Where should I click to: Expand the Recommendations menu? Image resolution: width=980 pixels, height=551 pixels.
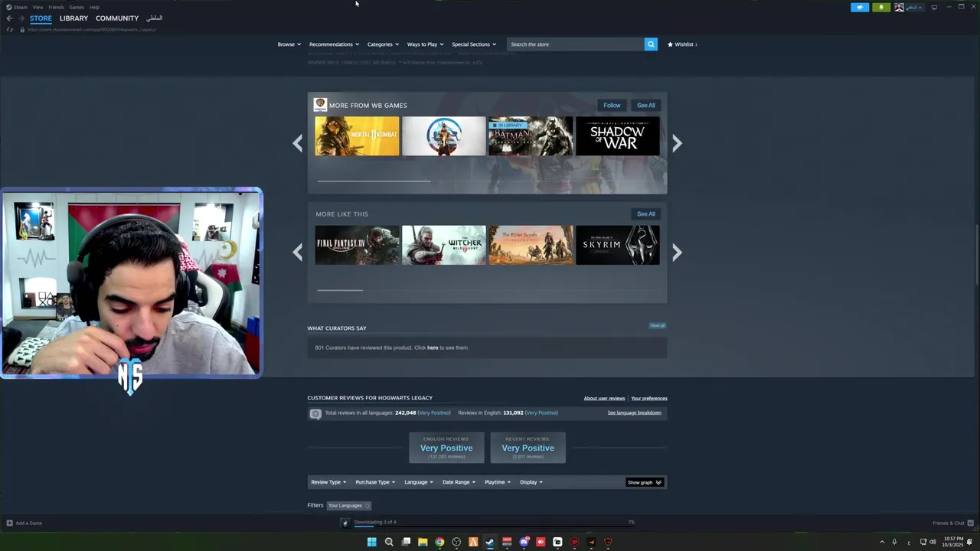click(334, 44)
